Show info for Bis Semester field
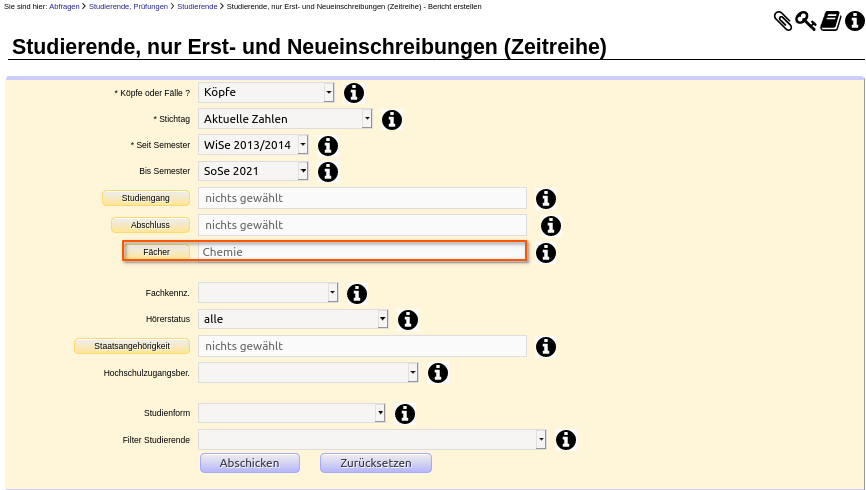Image resolution: width=866 pixels, height=490 pixels. pos(328,172)
